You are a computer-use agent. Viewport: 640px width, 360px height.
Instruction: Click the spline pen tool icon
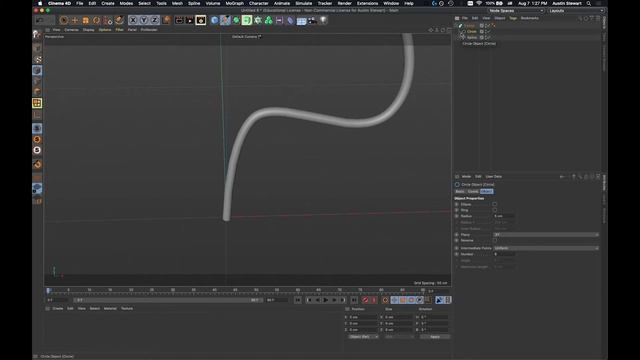[225, 20]
